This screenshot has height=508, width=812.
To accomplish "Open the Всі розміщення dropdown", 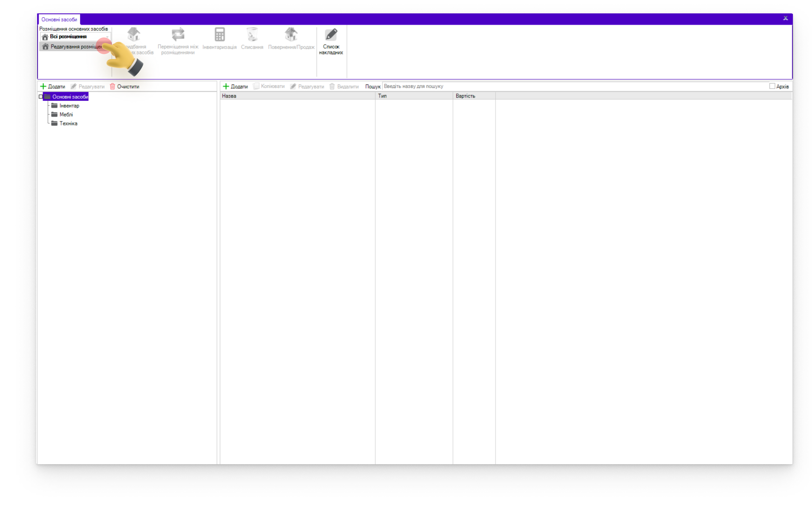I will pyautogui.click(x=75, y=37).
